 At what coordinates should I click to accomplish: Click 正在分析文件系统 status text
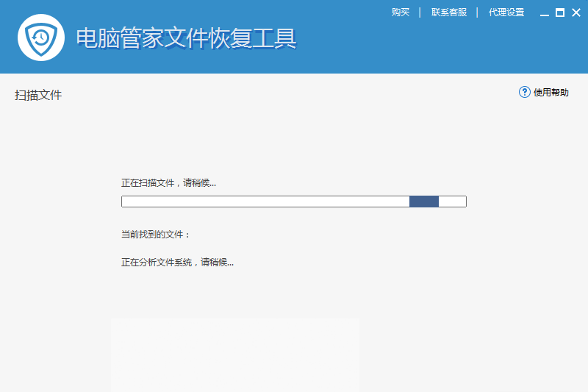click(x=177, y=263)
